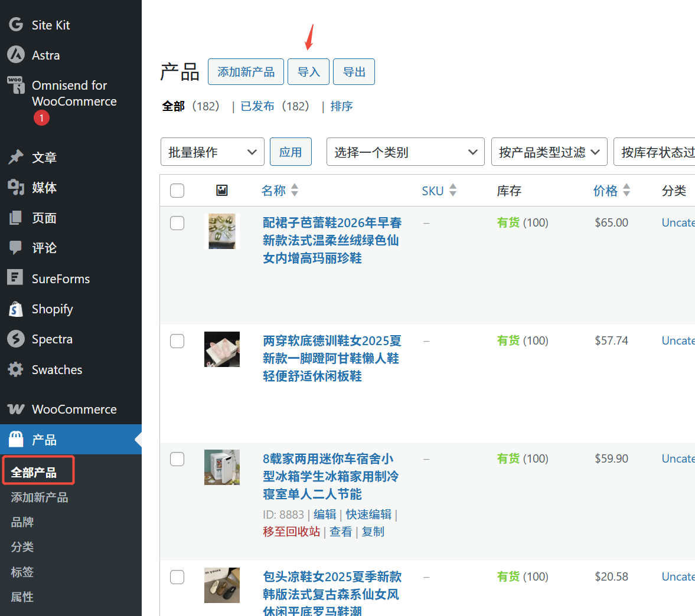This screenshot has width=695, height=616.
Task: Open product 两穿软底德训鞋女2025夏 title
Action: tap(332, 358)
